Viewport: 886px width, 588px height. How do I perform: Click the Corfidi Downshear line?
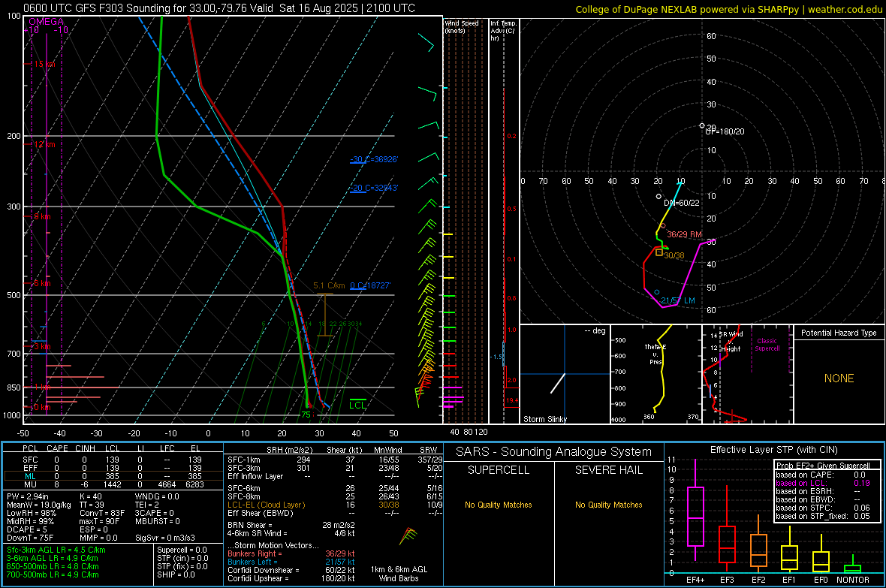coord(291,570)
